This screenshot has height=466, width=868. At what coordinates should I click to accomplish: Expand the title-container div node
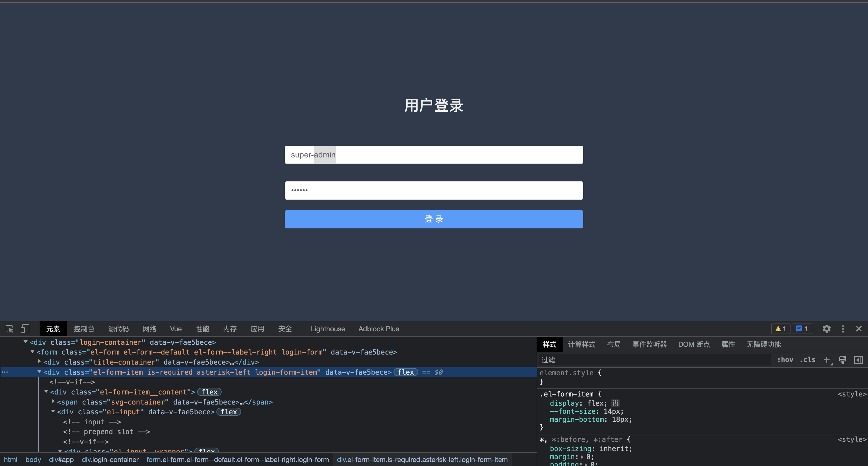pyautogui.click(x=39, y=361)
